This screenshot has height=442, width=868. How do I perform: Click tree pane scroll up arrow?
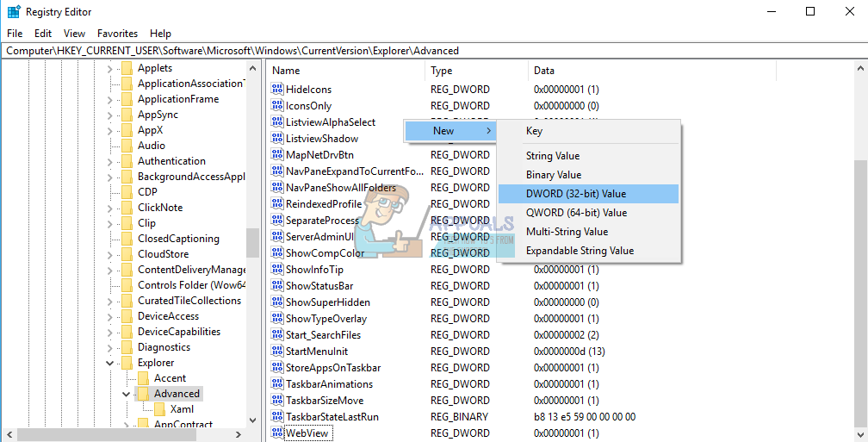click(253, 69)
